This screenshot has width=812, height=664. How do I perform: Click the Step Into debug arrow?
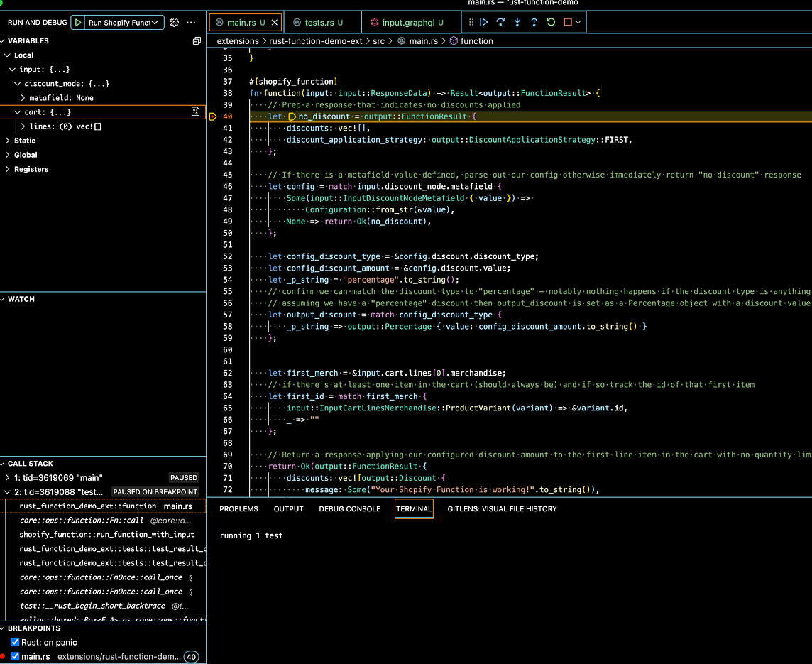517,23
